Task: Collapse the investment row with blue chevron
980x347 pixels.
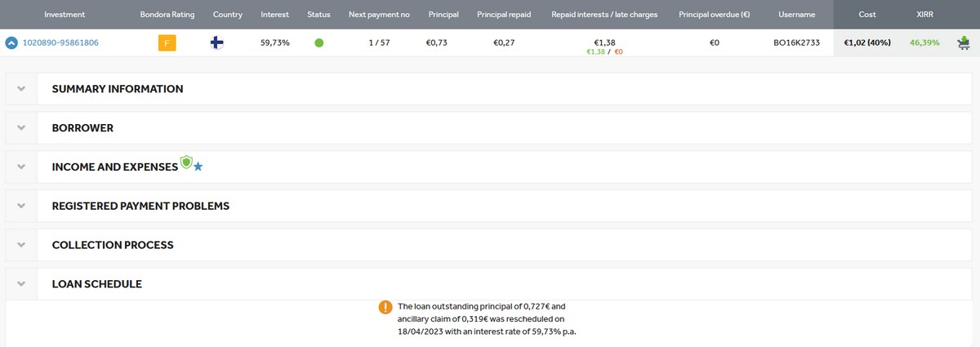Action: point(11,43)
